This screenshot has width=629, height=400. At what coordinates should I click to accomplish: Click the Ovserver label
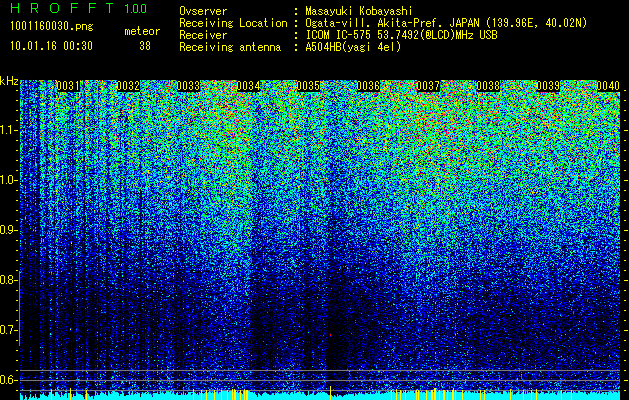203,12
